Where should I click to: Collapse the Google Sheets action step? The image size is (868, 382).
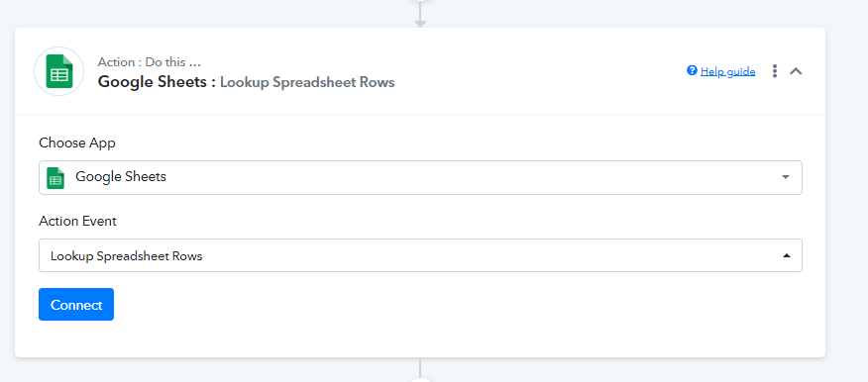click(796, 71)
